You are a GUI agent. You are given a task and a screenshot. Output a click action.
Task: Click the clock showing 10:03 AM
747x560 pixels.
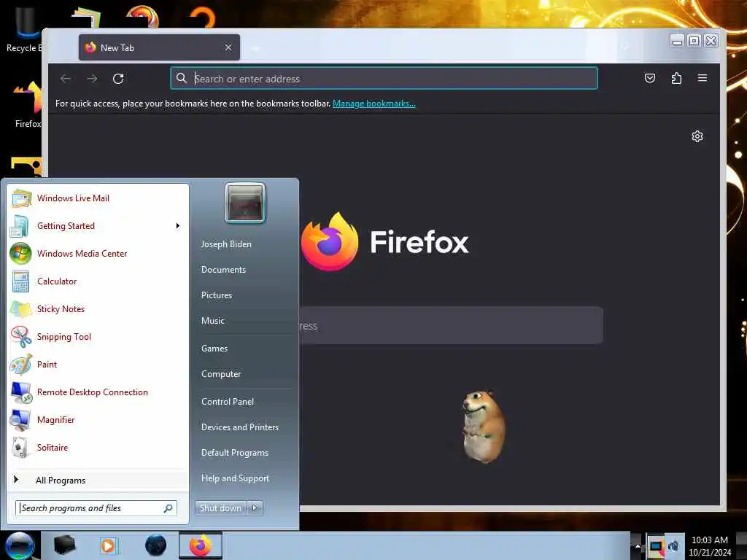point(710,540)
